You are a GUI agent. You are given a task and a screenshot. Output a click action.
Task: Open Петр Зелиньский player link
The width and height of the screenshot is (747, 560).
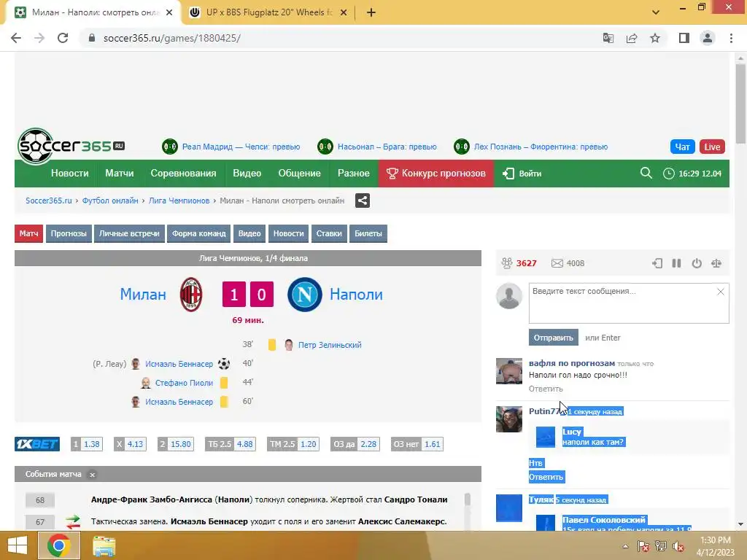click(x=330, y=345)
